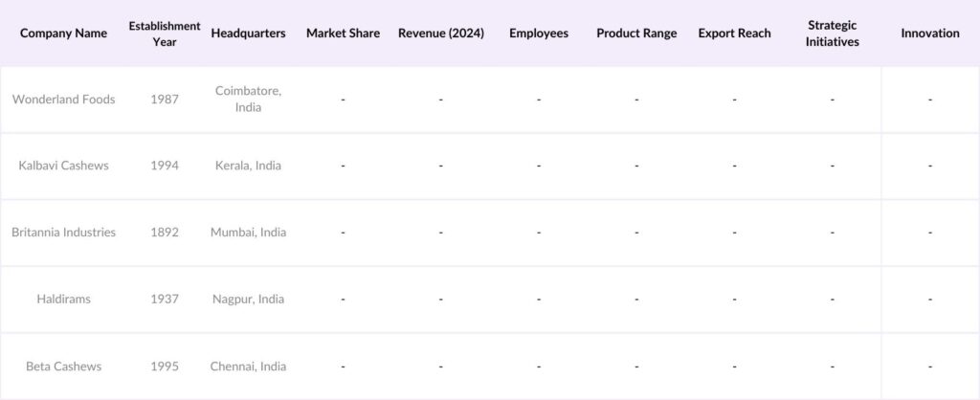Select the Revenue (2024) column header
This screenshot has height=400, width=980.
441,33
